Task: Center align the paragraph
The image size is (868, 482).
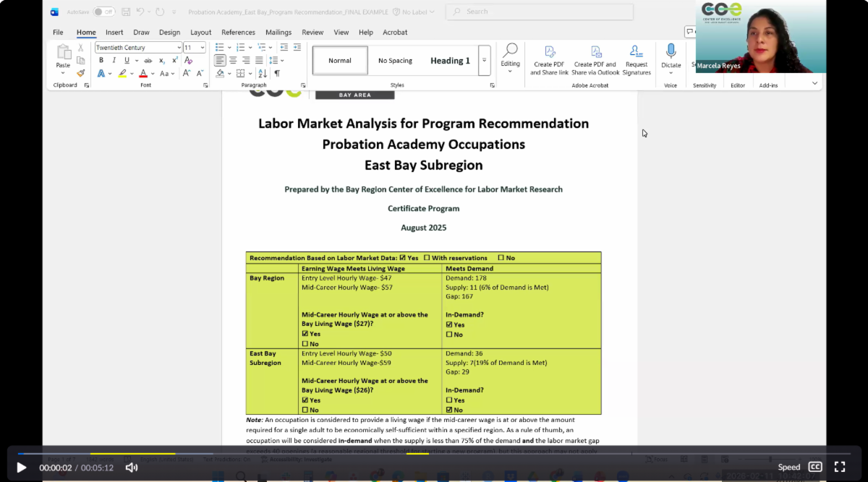Action: [x=233, y=60]
